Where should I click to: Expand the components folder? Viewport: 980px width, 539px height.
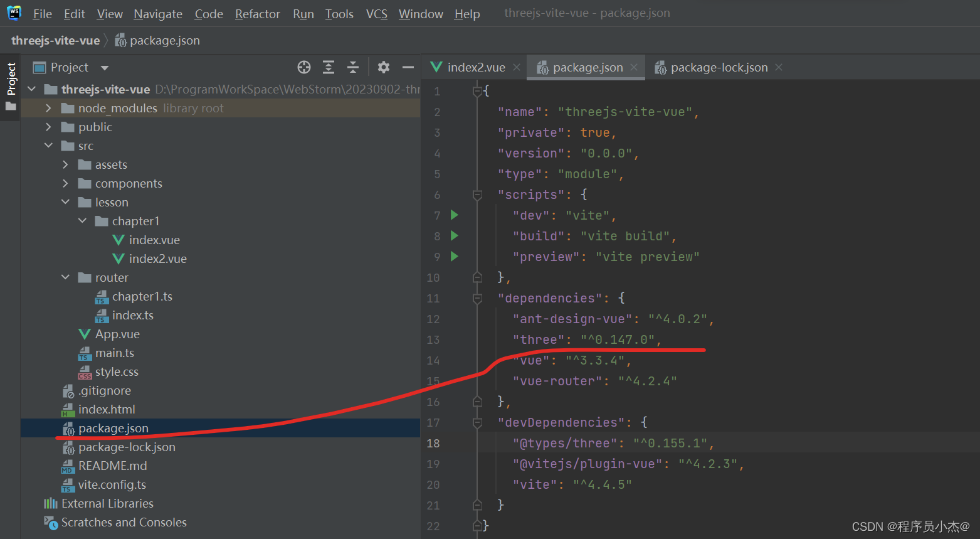click(66, 183)
